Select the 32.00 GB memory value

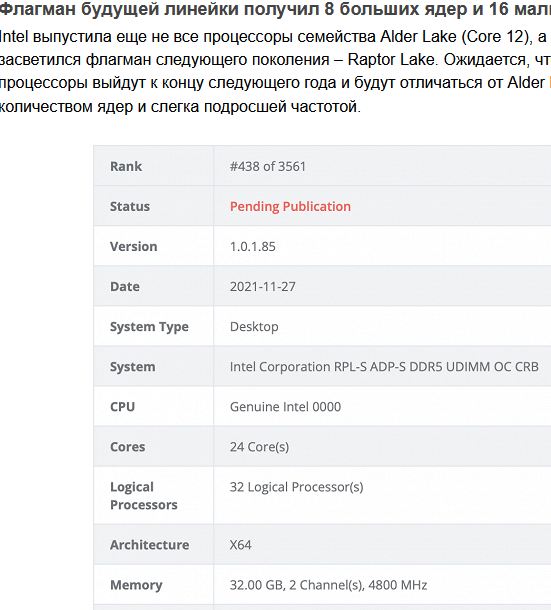pos(328,585)
